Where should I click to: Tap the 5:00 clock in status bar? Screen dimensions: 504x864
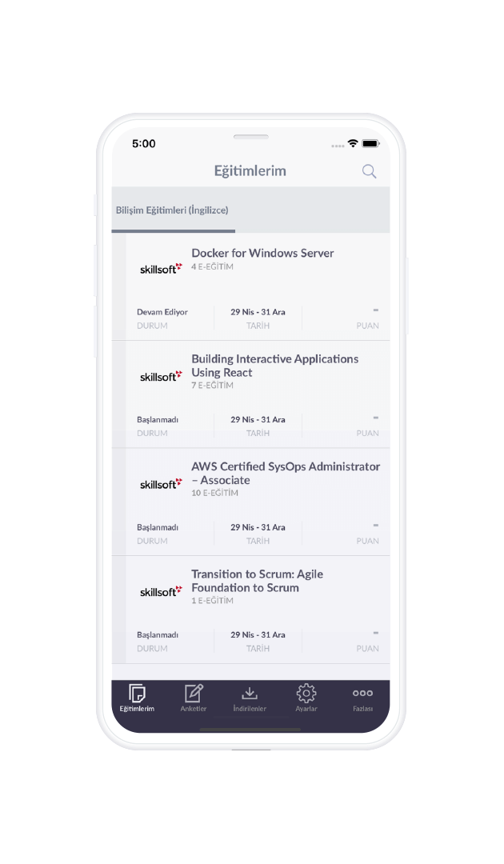[x=144, y=144]
